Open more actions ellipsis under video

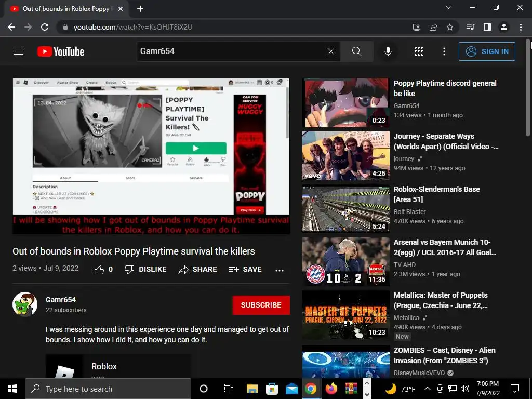coord(279,270)
